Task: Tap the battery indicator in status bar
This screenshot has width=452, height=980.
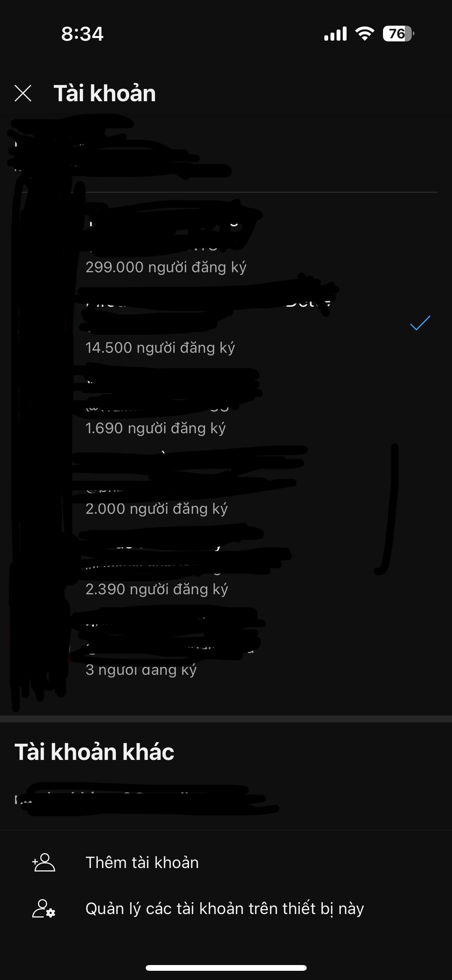Action: 398,34
